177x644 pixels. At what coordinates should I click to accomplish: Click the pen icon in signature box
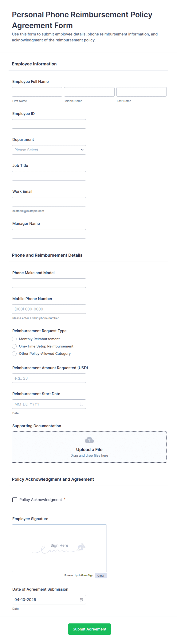click(x=81, y=547)
